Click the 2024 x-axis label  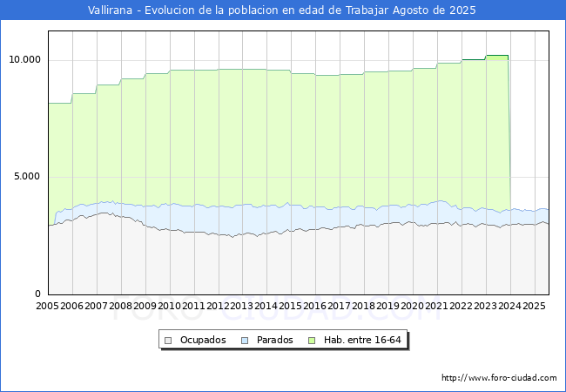pyautogui.click(x=509, y=306)
